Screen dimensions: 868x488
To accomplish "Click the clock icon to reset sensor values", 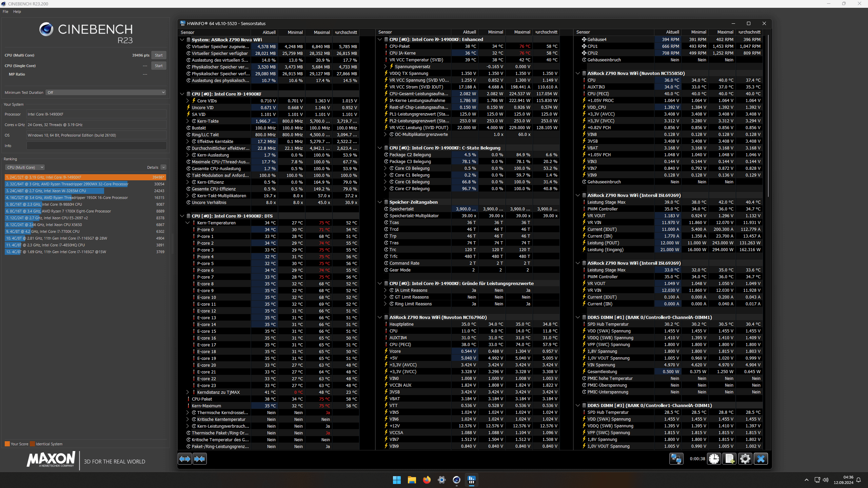I will (714, 459).
